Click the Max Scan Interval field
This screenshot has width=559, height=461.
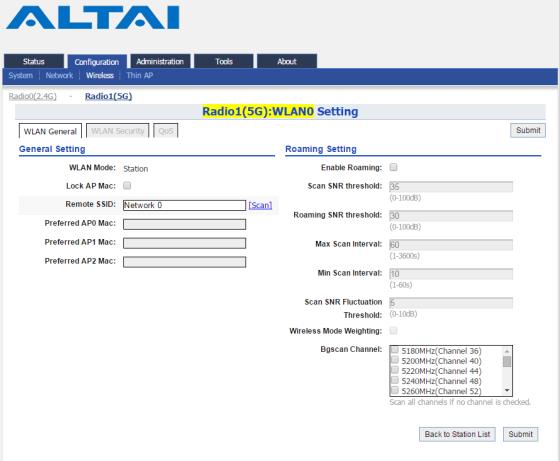tap(451, 245)
